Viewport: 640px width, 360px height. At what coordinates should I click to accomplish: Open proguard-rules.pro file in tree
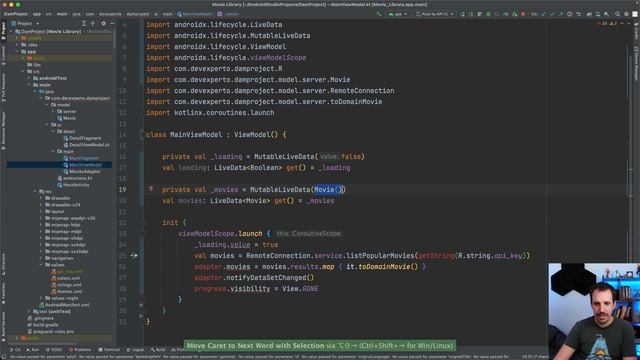(50, 331)
